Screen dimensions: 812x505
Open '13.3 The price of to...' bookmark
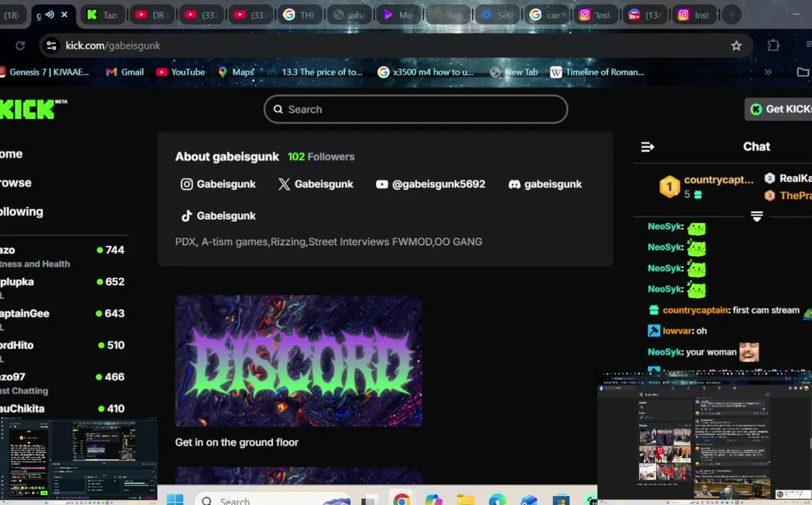coord(315,72)
